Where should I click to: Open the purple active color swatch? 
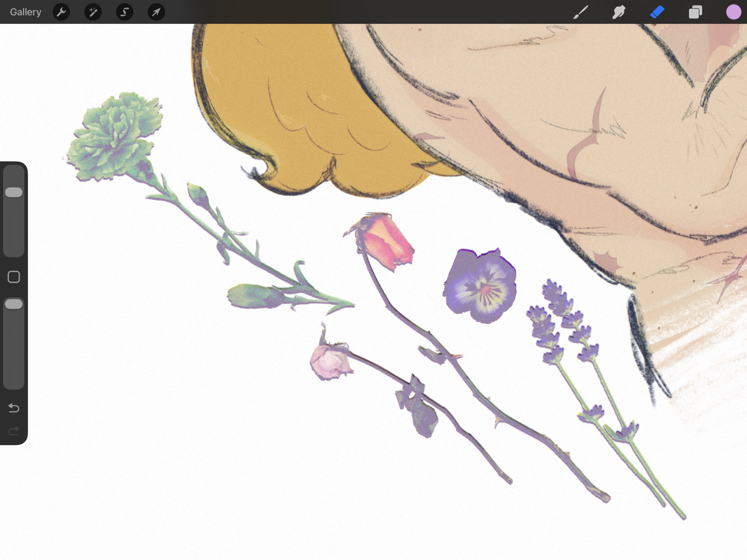tap(733, 12)
